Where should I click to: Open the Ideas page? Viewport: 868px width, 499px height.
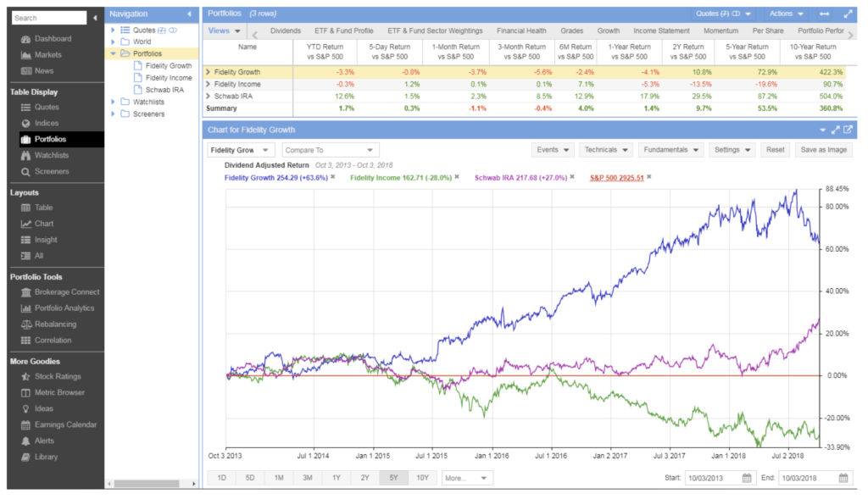pyautogui.click(x=37, y=408)
